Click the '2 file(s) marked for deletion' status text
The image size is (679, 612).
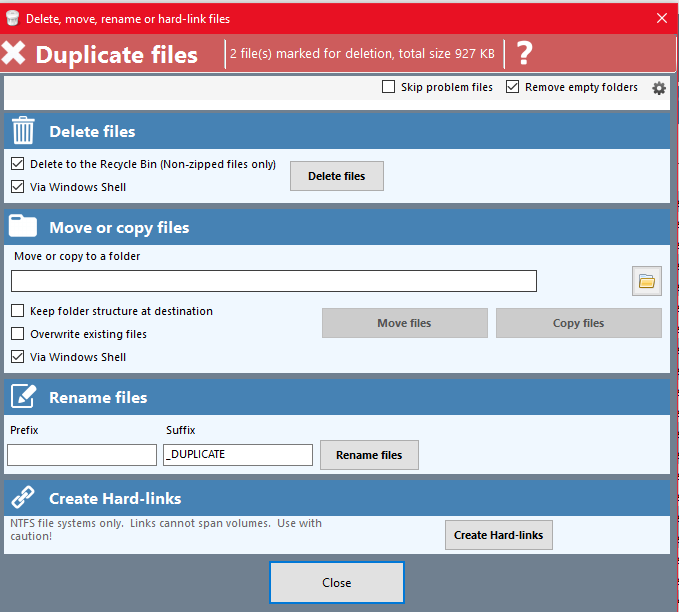click(362, 53)
